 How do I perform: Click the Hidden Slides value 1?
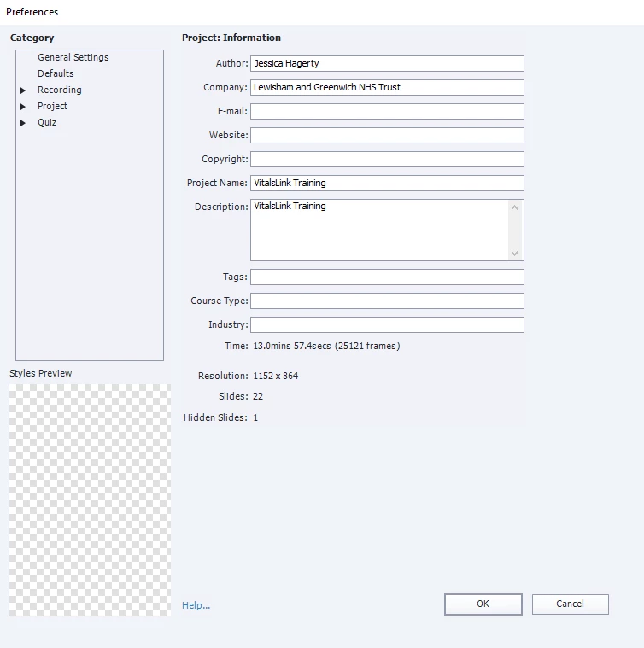255,417
